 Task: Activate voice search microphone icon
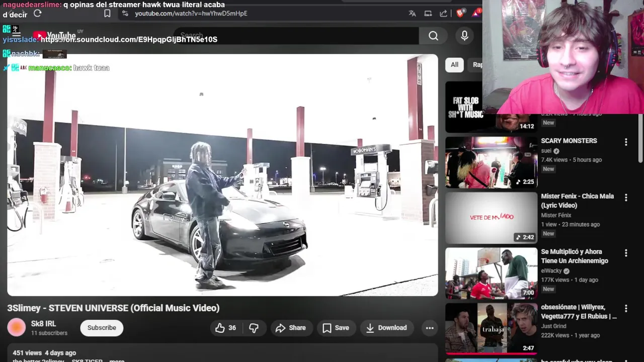[464, 36]
